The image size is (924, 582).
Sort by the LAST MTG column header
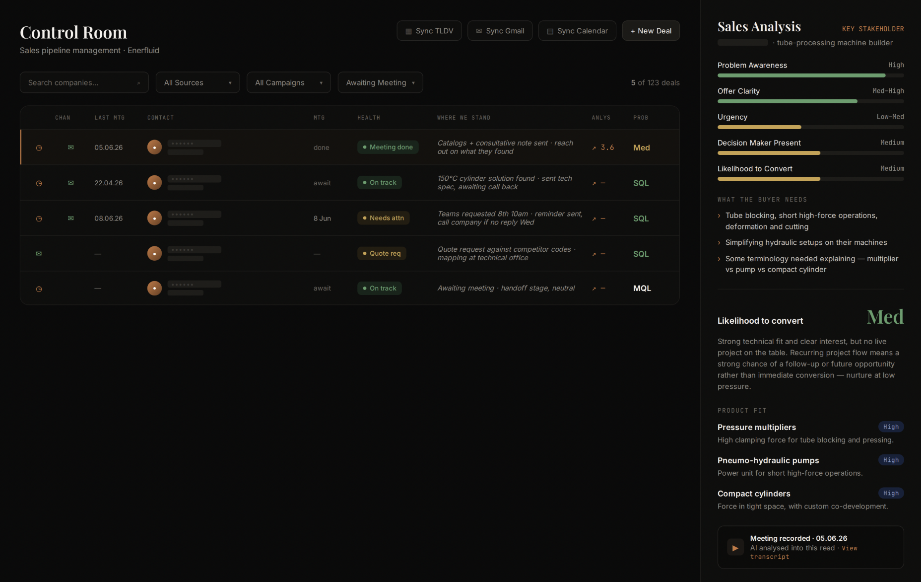[x=110, y=118]
